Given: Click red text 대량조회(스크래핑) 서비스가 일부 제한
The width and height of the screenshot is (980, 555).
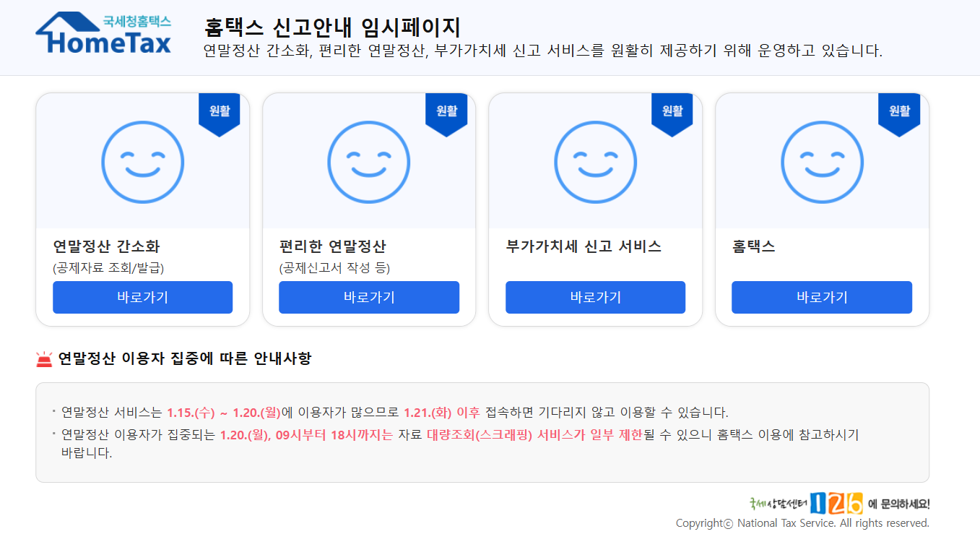Looking at the screenshot, I should coord(534,435).
